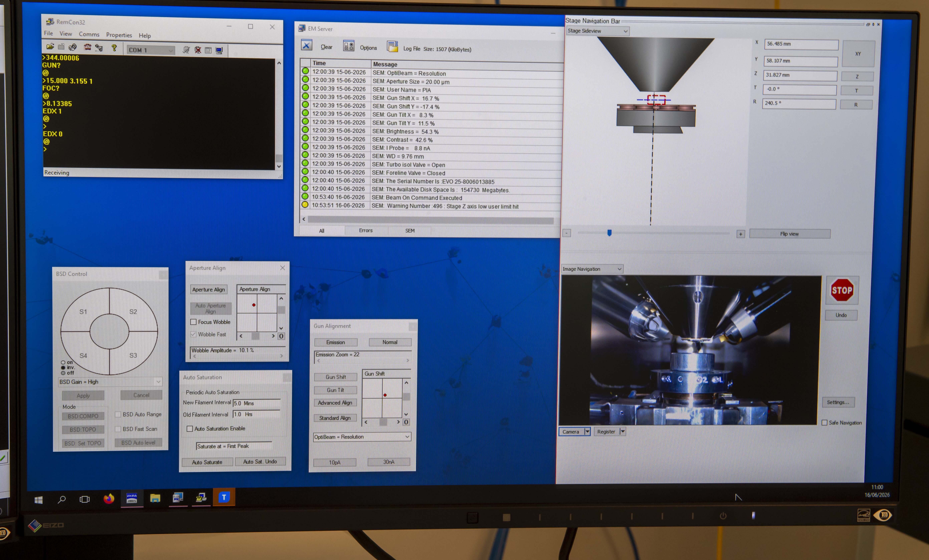
Task: Click the red telephone icon in RemCon32 toolbar
Action: [x=87, y=48]
